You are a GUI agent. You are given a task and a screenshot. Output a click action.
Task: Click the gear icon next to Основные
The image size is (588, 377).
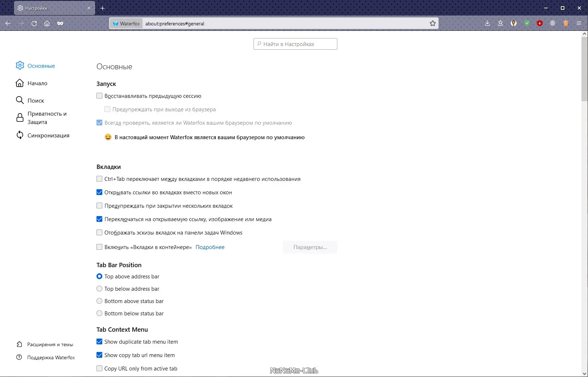pos(20,66)
